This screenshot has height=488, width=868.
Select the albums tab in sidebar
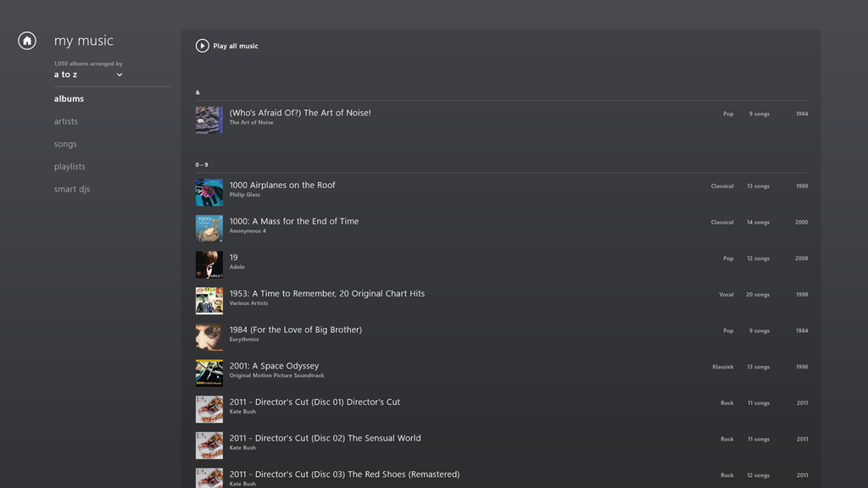tap(69, 99)
